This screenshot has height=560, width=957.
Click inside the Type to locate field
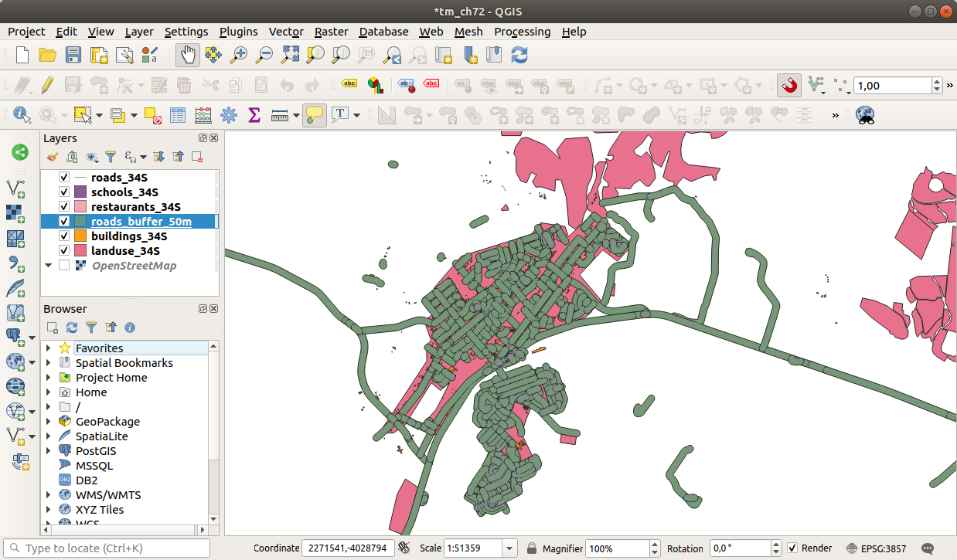pyautogui.click(x=108, y=548)
